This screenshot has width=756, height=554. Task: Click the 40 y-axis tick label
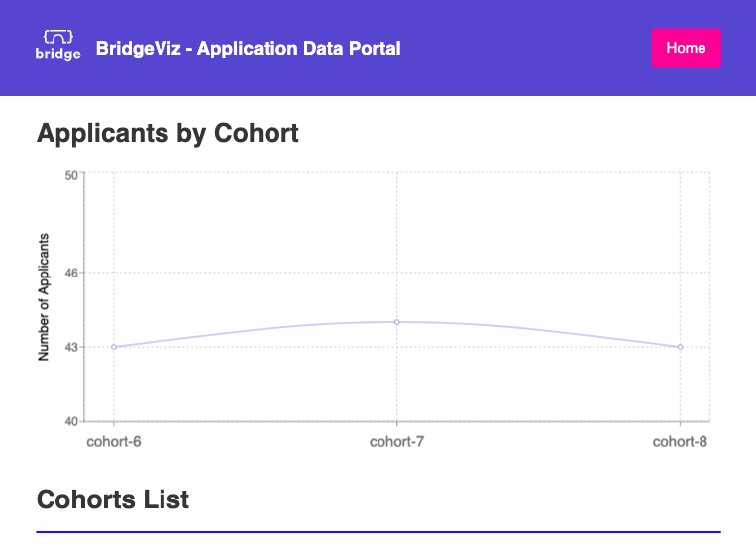coord(71,421)
